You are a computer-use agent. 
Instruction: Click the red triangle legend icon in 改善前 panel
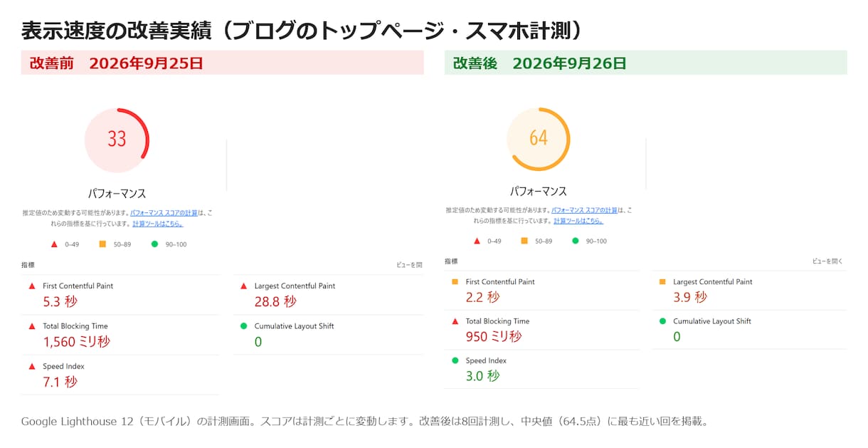pyautogui.click(x=53, y=244)
